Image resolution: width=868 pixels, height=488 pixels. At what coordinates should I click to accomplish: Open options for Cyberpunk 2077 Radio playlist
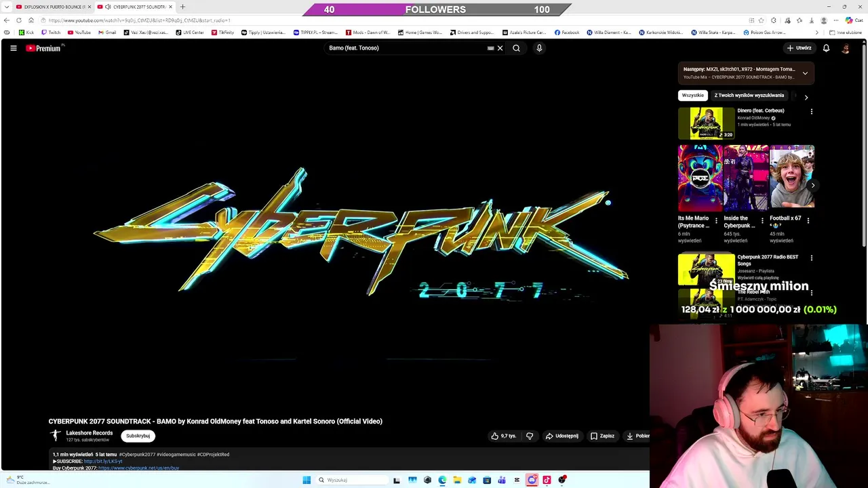click(811, 258)
